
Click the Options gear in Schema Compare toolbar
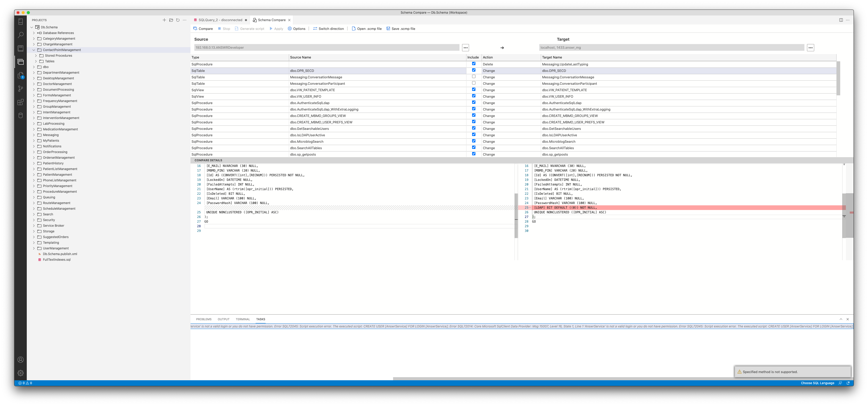pos(289,29)
